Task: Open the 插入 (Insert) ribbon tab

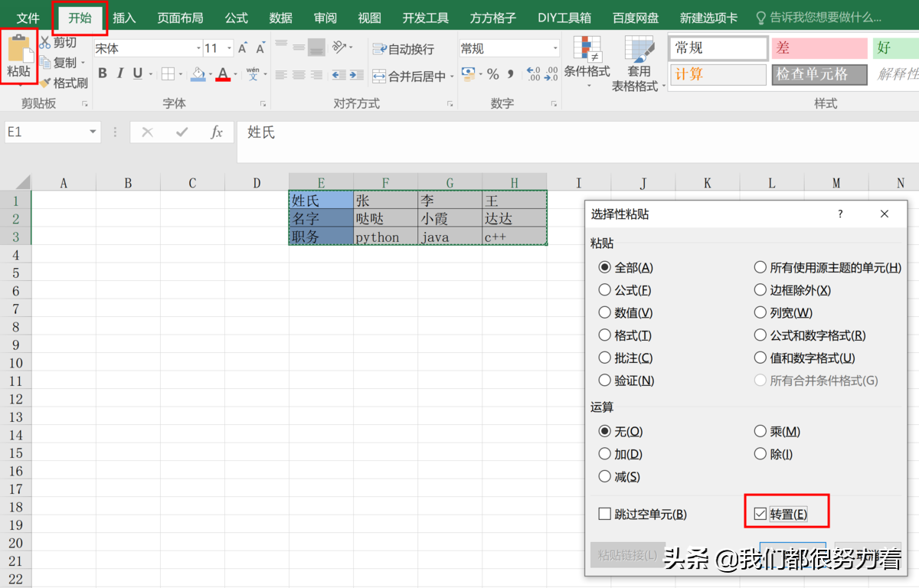Action: tap(124, 18)
